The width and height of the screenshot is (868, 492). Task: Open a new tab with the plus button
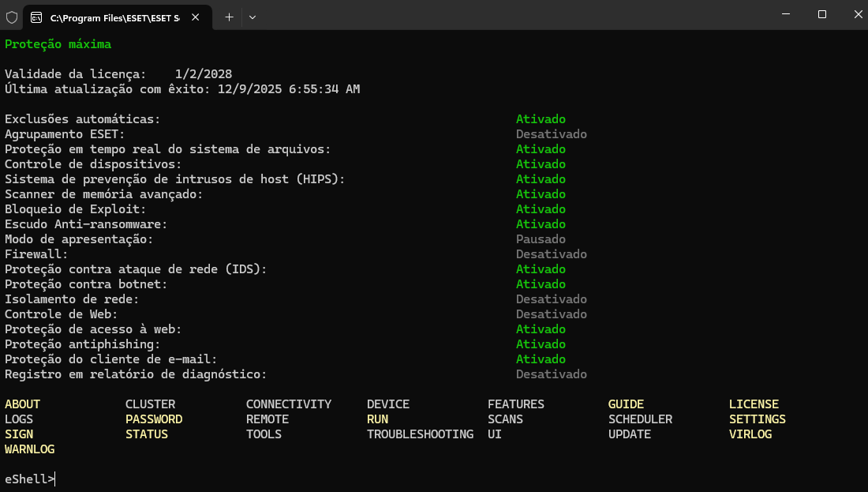[x=229, y=17]
